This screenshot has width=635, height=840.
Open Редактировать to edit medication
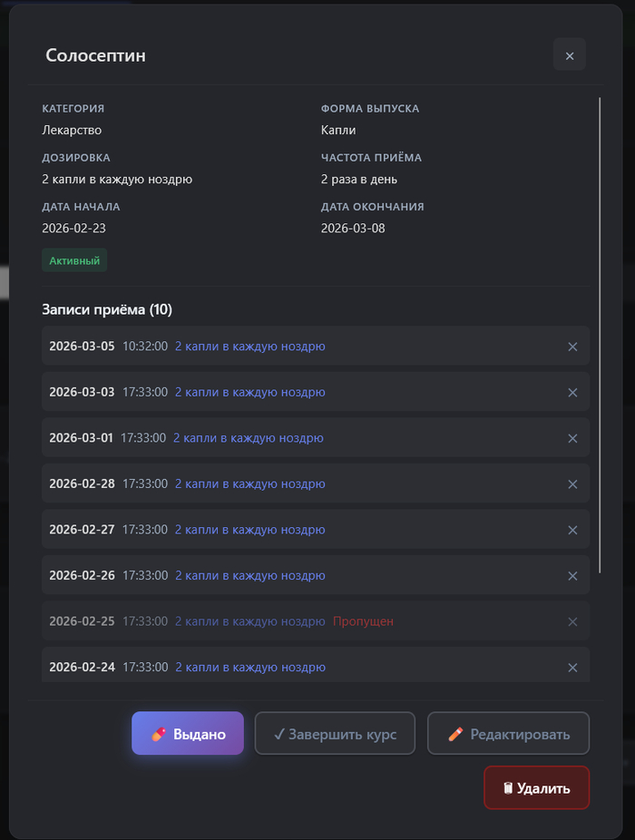click(x=508, y=734)
